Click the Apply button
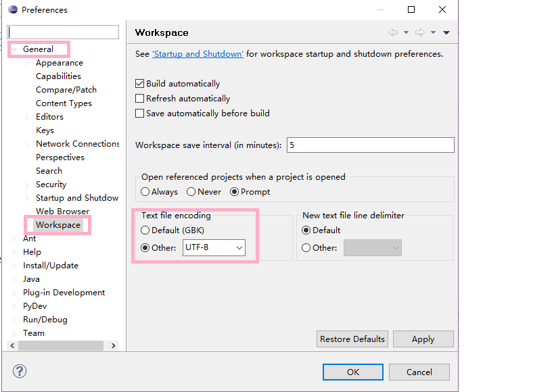The width and height of the screenshot is (554, 392). (x=423, y=339)
